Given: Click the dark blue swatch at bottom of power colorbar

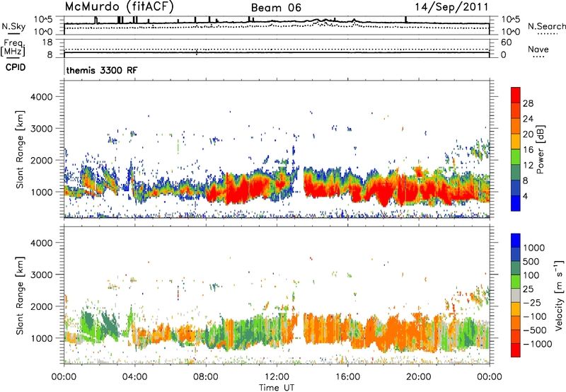Looking at the screenshot, I should pyautogui.click(x=516, y=203).
